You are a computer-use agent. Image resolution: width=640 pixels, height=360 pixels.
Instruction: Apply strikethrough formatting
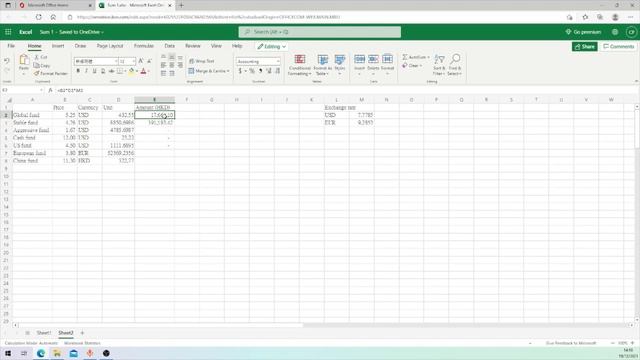pos(111,71)
